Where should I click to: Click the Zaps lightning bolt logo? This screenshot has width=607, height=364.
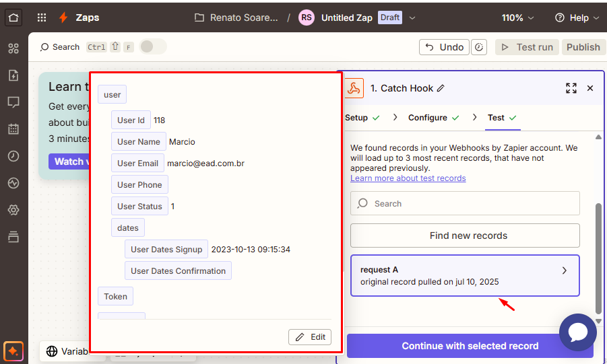(x=63, y=17)
